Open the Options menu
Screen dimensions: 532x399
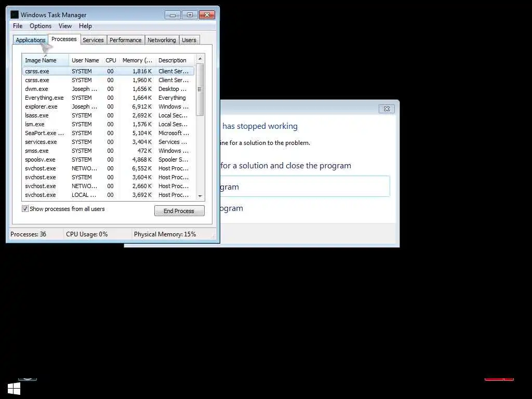click(x=41, y=26)
